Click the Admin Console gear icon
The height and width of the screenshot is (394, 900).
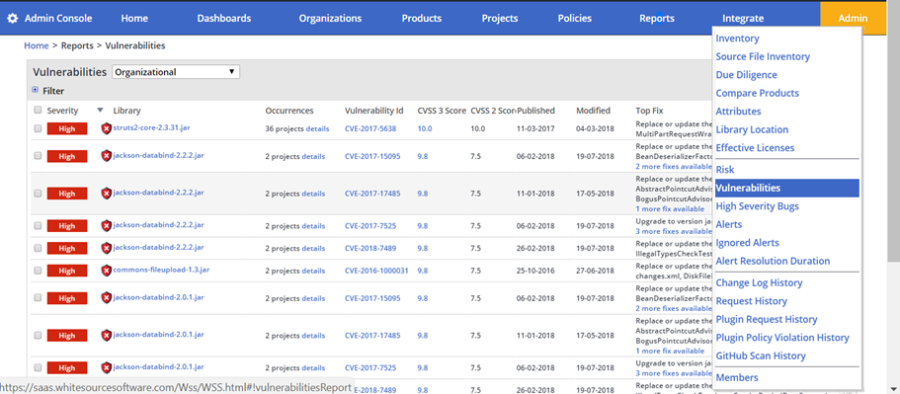pos(12,18)
